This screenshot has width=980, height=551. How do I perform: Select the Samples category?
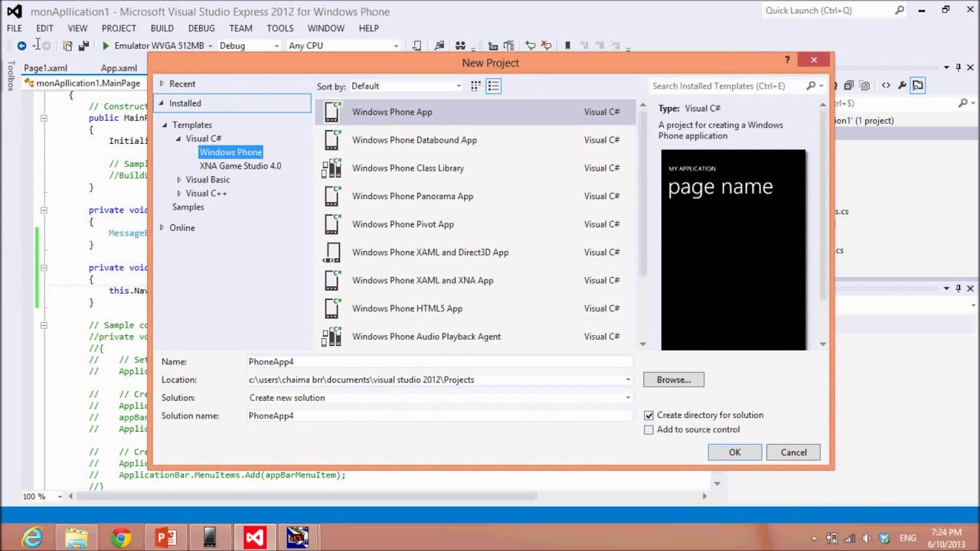point(188,207)
